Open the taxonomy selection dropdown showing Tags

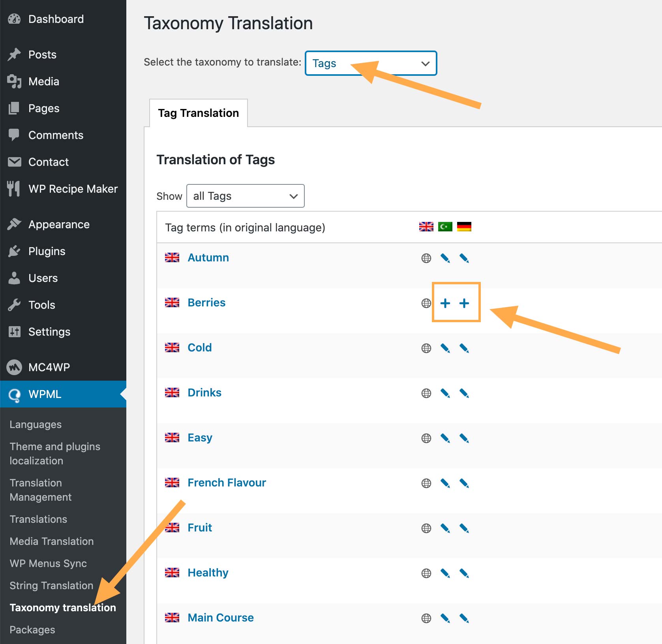point(371,63)
